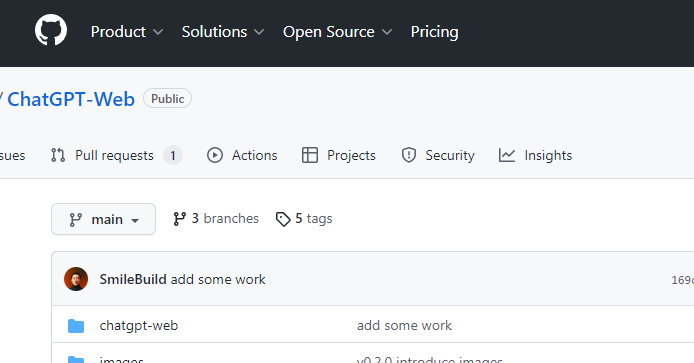Image resolution: width=694 pixels, height=363 pixels.
Task: Open the chatgpt-web folder
Action: click(139, 326)
